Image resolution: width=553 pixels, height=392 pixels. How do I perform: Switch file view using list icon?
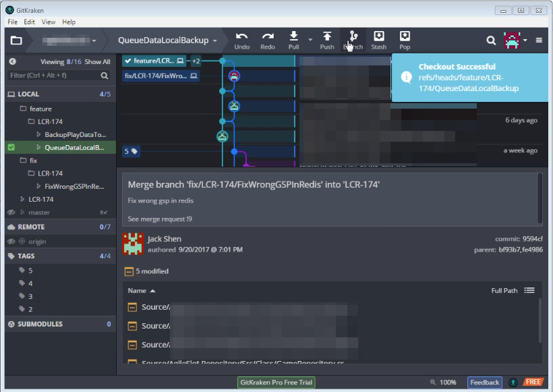[529, 290]
